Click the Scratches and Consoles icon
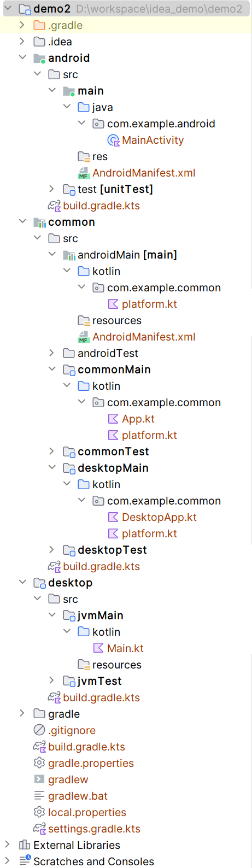 pyautogui.click(x=25, y=861)
